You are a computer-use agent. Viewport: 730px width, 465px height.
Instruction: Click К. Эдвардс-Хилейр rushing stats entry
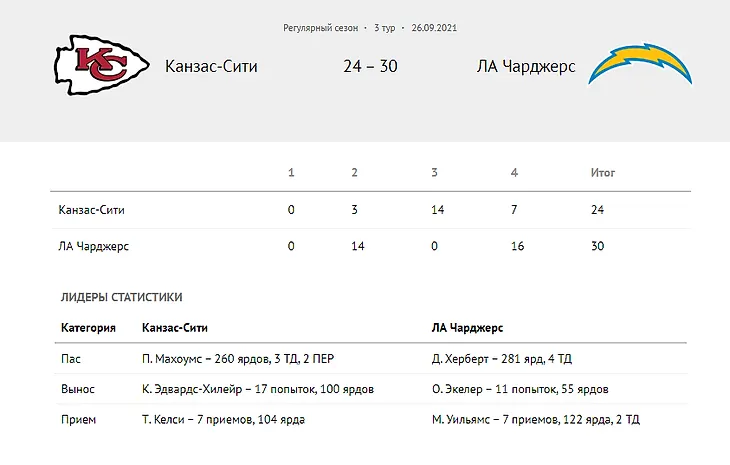point(258,389)
